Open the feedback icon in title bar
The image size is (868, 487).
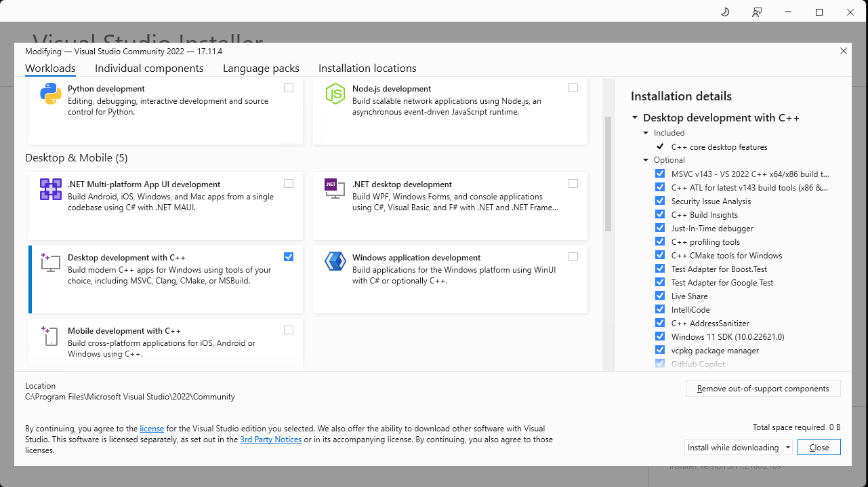pos(757,12)
